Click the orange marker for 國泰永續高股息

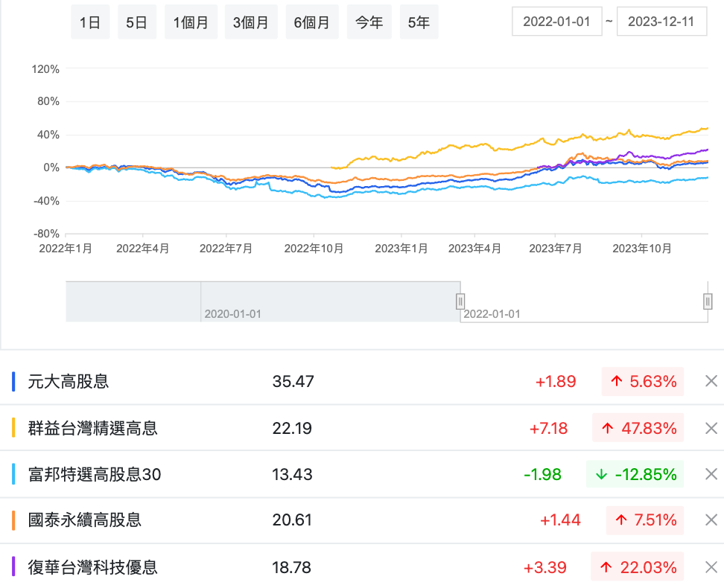tap(13, 520)
